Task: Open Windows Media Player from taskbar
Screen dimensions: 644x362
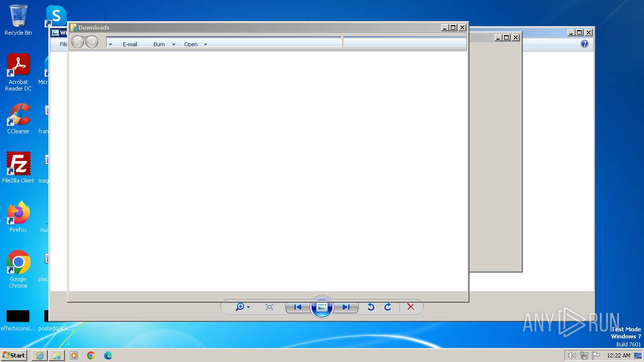Action: click(x=74, y=355)
